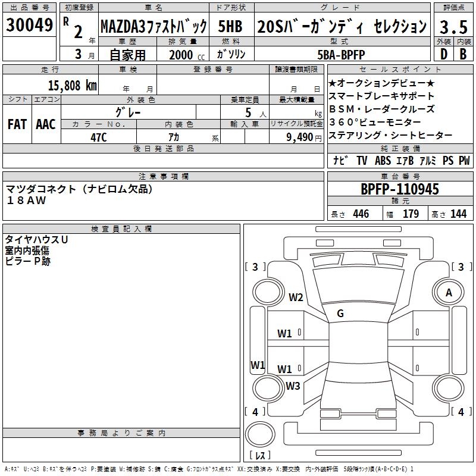Image resolution: width=476 pixels, height=476 pixels.
Task: Click the first registration year R 2
Action: (x=74, y=28)
